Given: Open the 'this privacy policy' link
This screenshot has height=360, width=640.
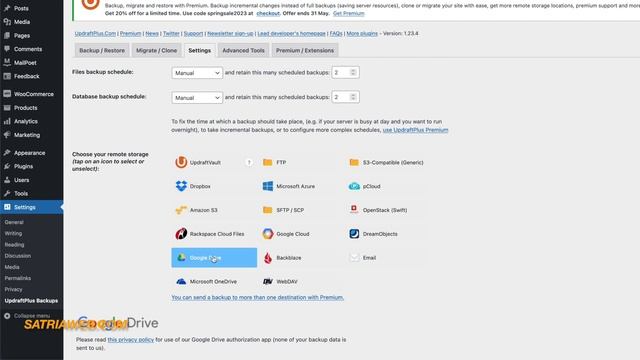Looking at the screenshot, I should pyautogui.click(x=131, y=340).
